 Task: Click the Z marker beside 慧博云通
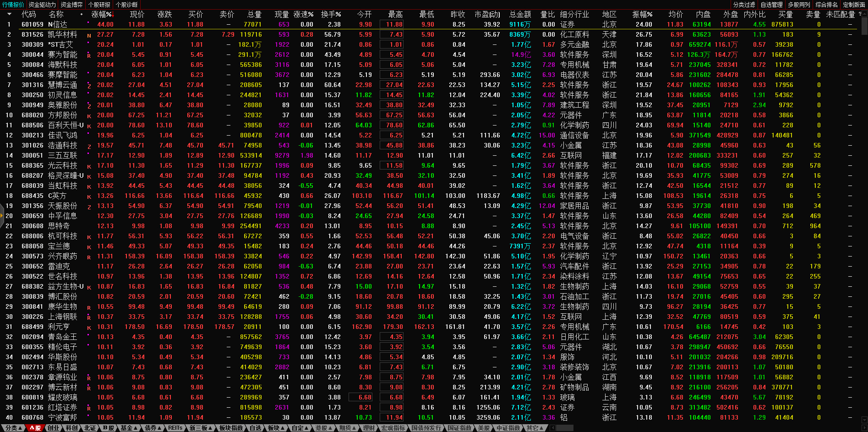pyautogui.click(x=89, y=86)
